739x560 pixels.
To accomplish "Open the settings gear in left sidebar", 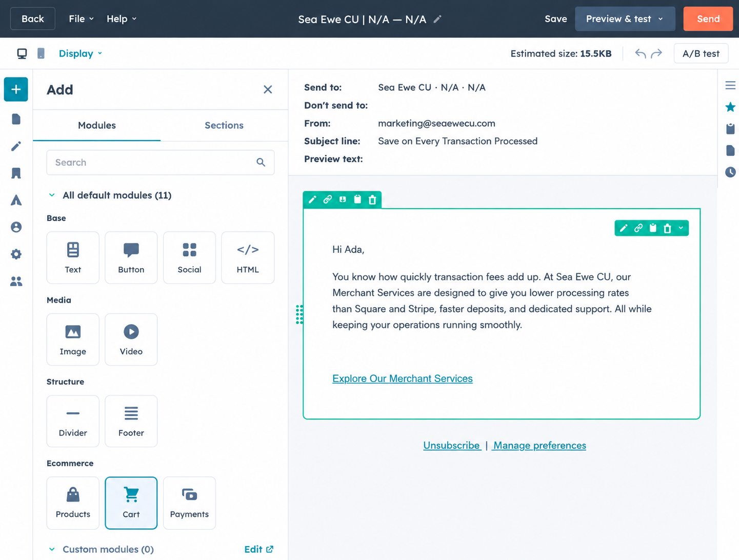I will (16, 254).
